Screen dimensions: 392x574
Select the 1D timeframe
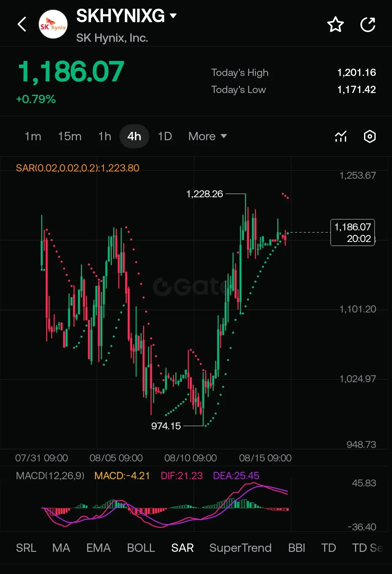(165, 136)
